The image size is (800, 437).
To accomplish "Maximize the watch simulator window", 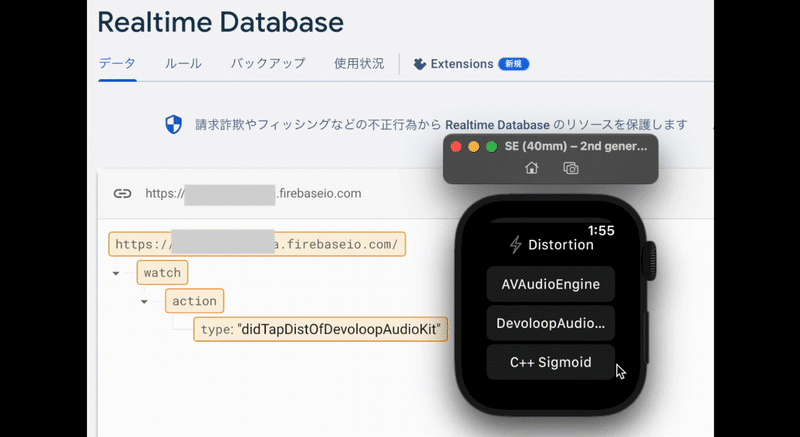I will click(491, 147).
